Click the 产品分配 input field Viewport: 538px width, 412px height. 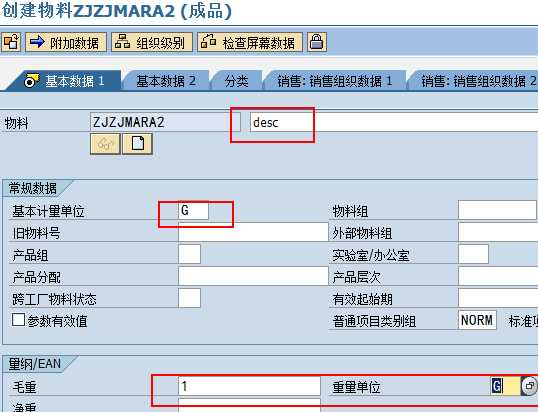tap(253, 276)
